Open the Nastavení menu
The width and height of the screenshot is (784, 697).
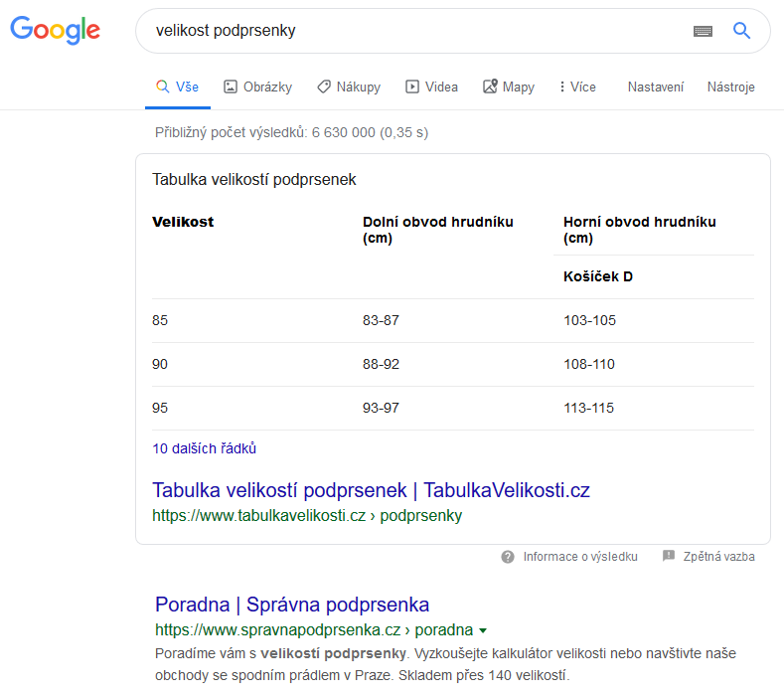(x=656, y=87)
